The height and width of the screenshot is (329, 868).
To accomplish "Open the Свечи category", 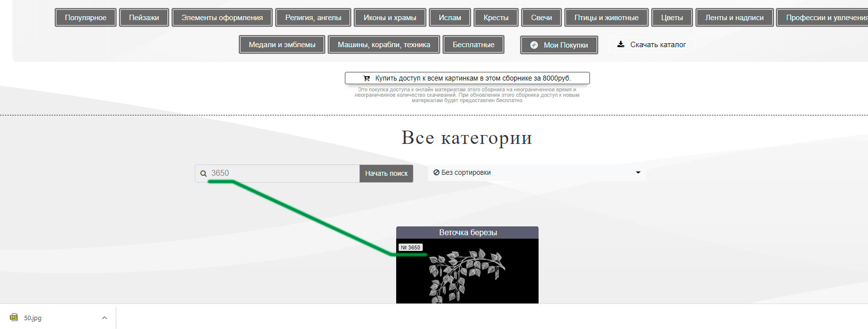I will coord(542,18).
